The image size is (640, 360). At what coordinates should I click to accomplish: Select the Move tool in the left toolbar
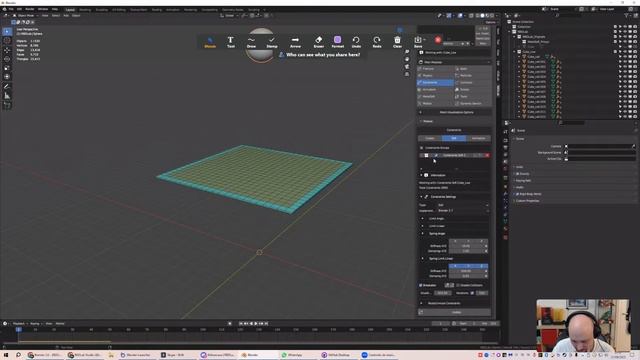click(x=7, y=50)
